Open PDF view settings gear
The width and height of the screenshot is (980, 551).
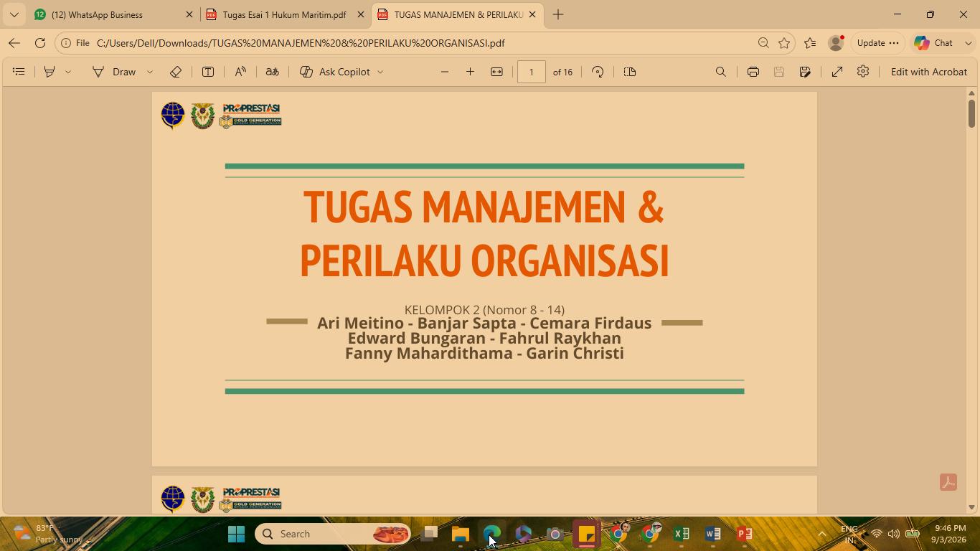pos(863,72)
